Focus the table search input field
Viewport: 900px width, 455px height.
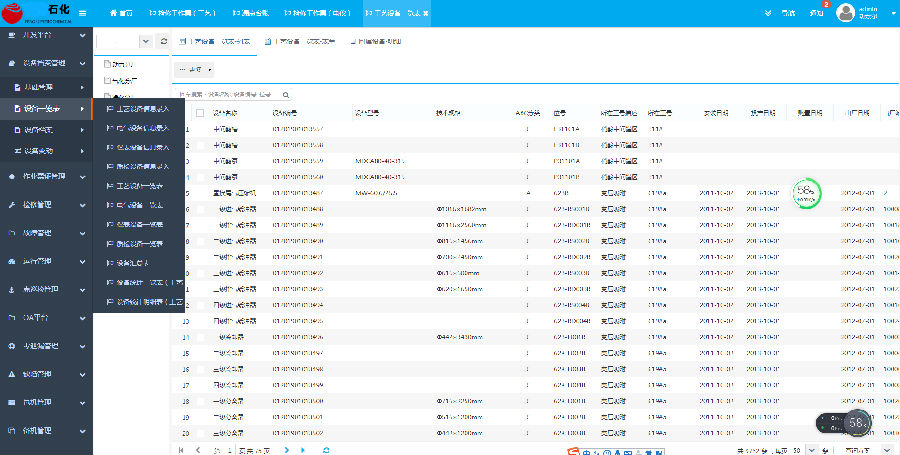pyautogui.click(x=228, y=95)
